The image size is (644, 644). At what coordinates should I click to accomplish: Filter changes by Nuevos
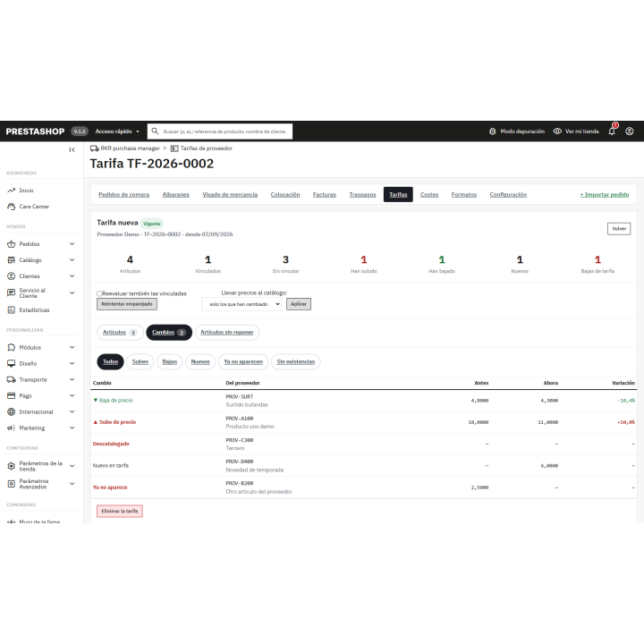pos(200,362)
